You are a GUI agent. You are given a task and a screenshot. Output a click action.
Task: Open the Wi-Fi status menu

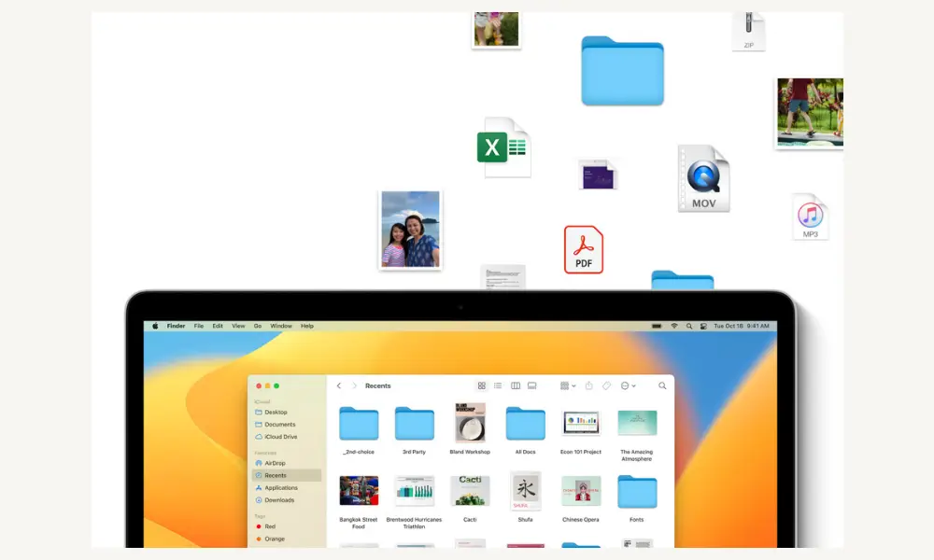(674, 326)
